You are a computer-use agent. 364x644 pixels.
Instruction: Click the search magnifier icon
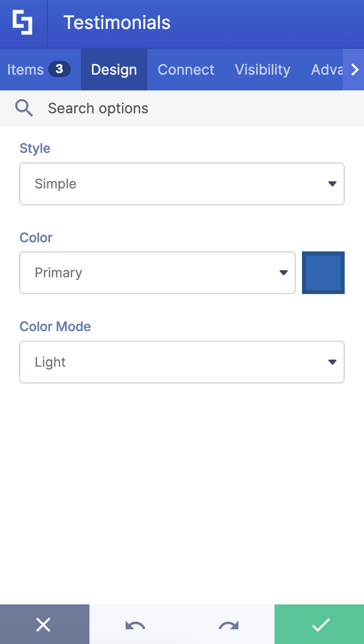point(24,108)
